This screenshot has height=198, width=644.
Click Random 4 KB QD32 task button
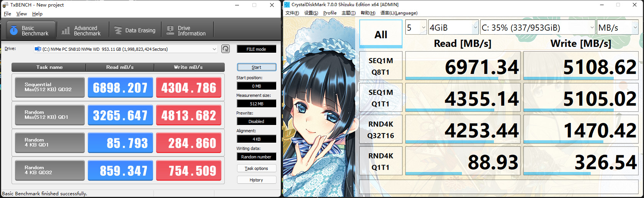point(50,170)
